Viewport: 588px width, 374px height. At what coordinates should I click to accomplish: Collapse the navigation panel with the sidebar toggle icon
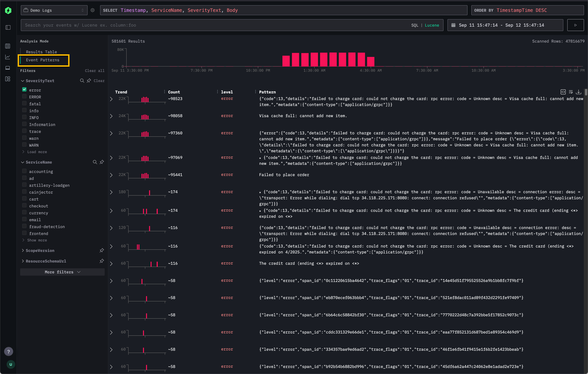[8, 28]
